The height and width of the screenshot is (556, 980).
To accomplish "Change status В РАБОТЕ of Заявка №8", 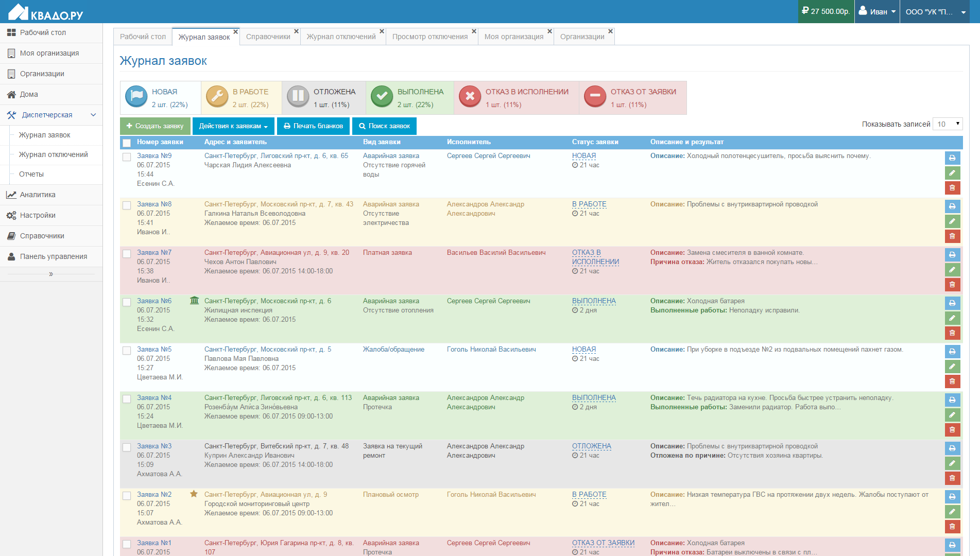I will point(589,204).
